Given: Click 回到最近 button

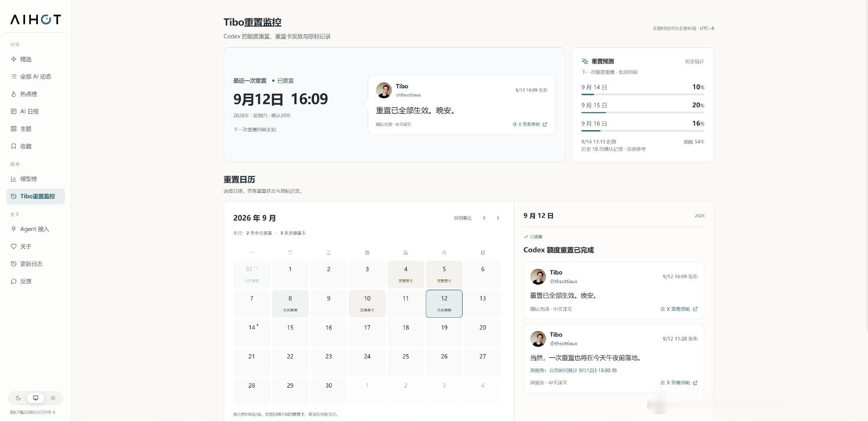Looking at the screenshot, I should [463, 218].
